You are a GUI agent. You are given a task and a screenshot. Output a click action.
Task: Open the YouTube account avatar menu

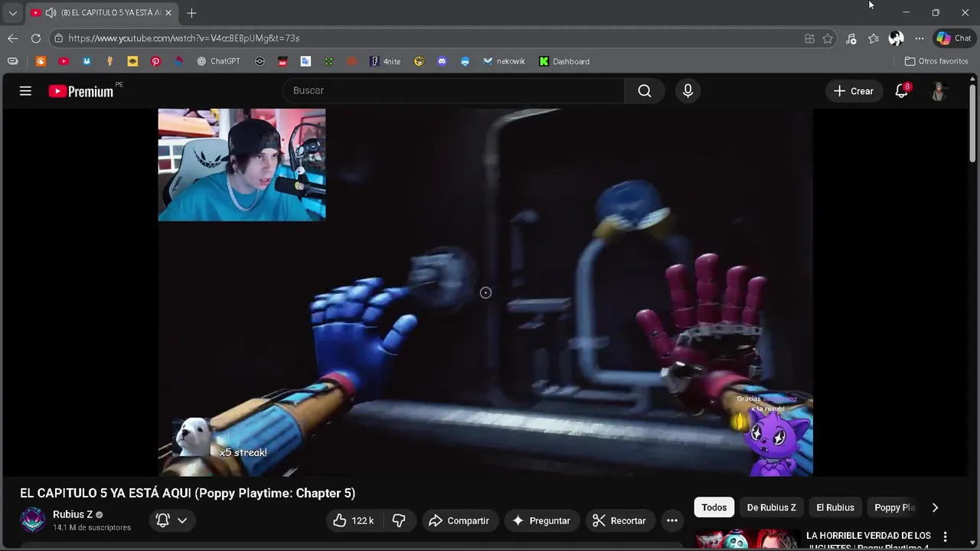pos(939,91)
